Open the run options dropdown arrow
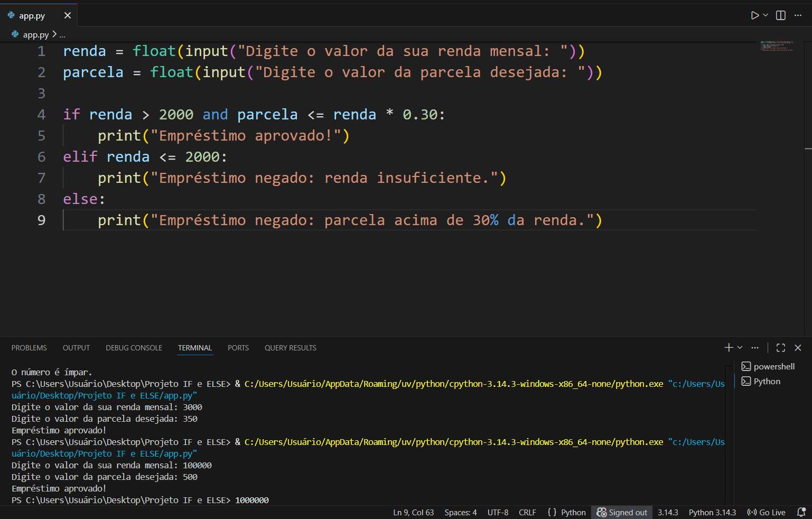812x519 pixels. coord(766,15)
